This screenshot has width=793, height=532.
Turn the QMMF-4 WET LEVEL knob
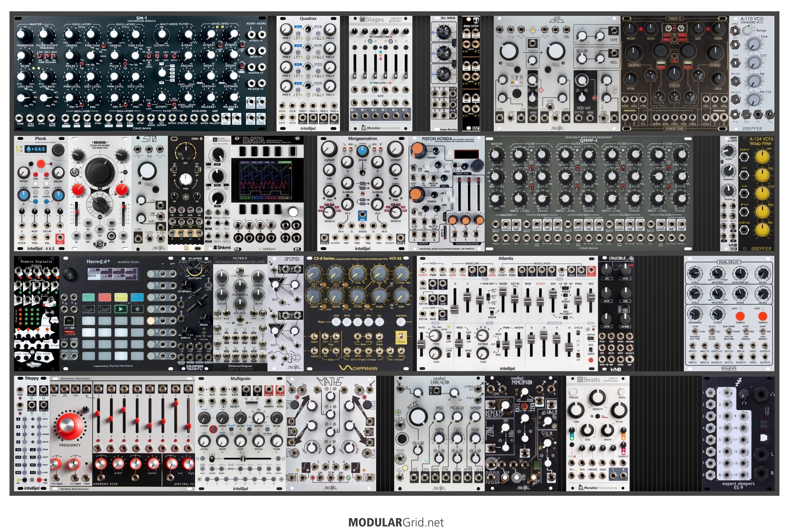click(497, 177)
